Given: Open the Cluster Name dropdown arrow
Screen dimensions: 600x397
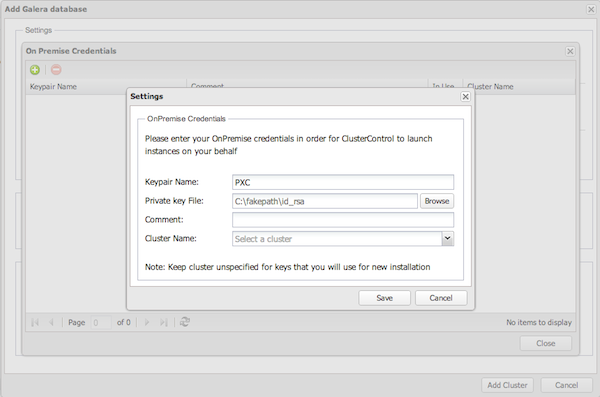Looking at the screenshot, I should click(x=448, y=239).
